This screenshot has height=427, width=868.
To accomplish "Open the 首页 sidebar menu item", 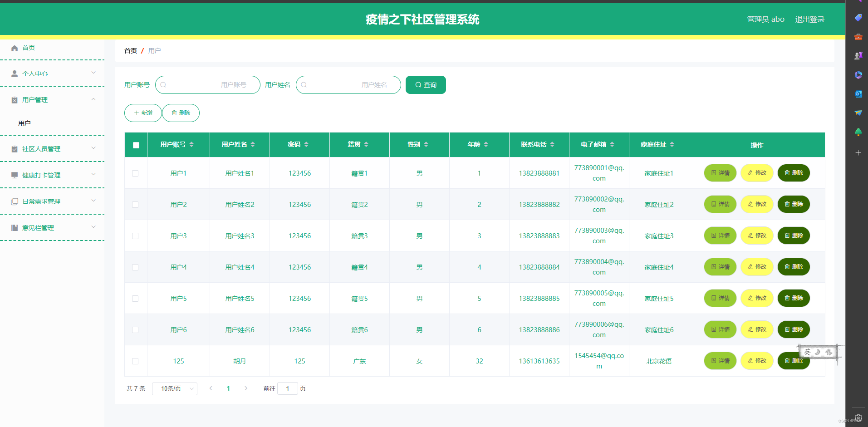I will 52,48.
